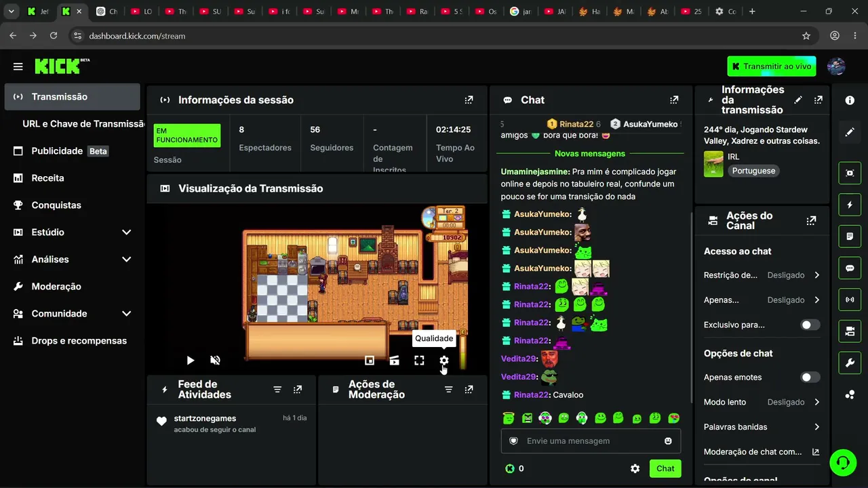Toggle the channel actions camera icon in right rail
The height and width of the screenshot is (488, 868).
850,331
